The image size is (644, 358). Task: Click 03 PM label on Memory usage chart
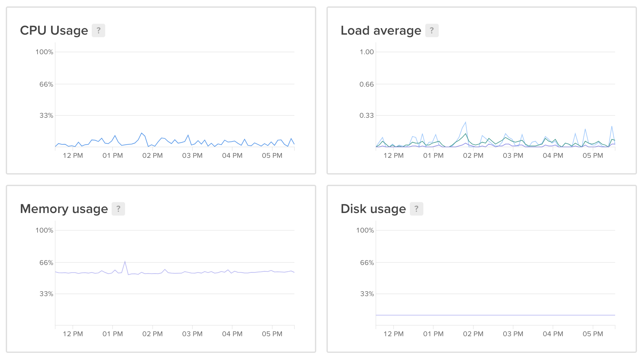coord(192,334)
